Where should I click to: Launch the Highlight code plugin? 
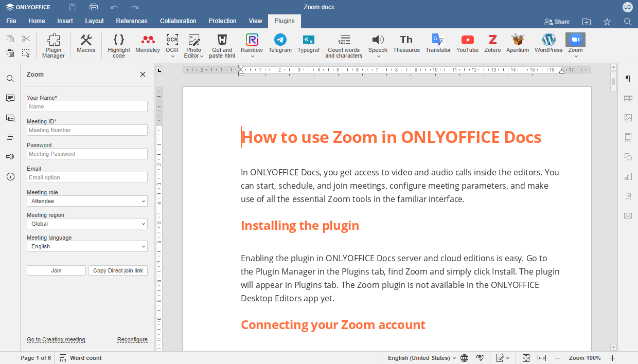click(x=119, y=46)
